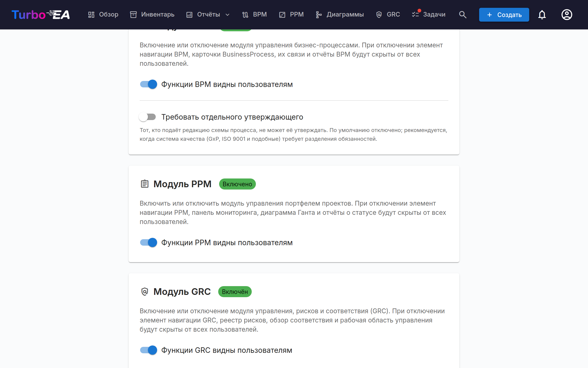The height and width of the screenshot is (368, 588).
Task: Click the Диаграммы schema icon
Action: pyautogui.click(x=319, y=14)
